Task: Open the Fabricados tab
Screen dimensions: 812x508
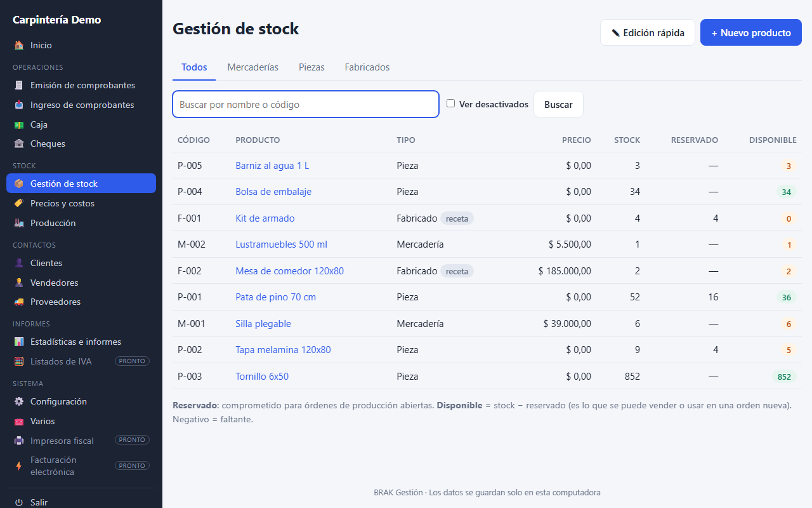Action: (367, 67)
